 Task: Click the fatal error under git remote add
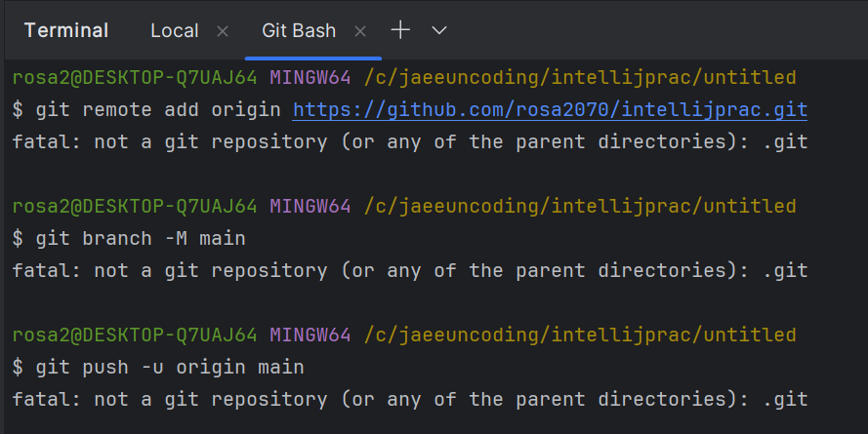tap(410, 142)
